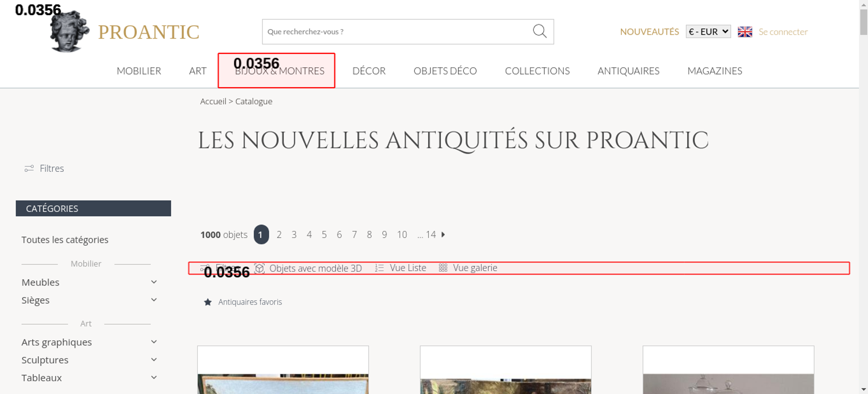Click the Vue Liste list icon
The height and width of the screenshot is (394, 868).
tap(379, 268)
